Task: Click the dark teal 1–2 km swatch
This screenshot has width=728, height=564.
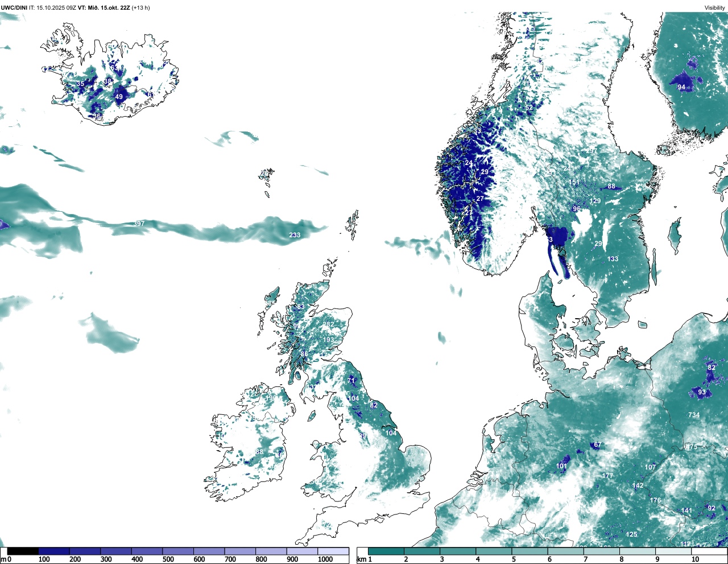Action: click(386, 551)
